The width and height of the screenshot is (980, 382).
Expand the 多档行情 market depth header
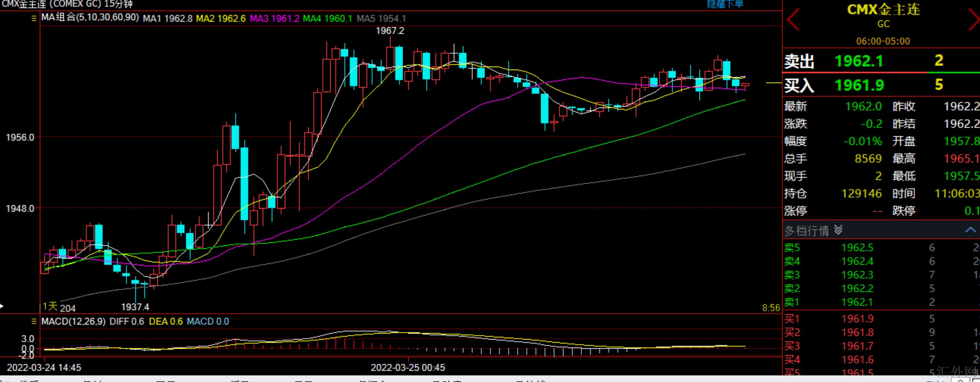point(806,231)
